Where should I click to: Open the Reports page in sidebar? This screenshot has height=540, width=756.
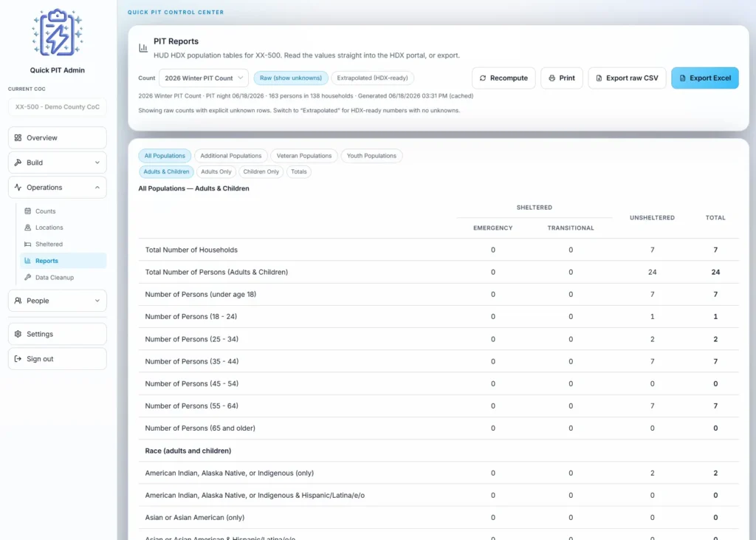tap(63, 261)
